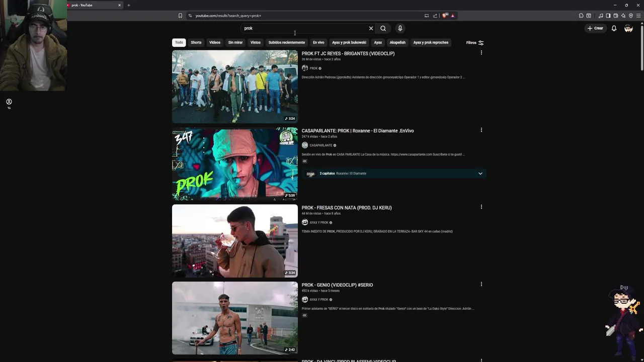
Task: Open title CASAPARLANTE: PROK Roxanne El Diamante
Action: click(358, 131)
